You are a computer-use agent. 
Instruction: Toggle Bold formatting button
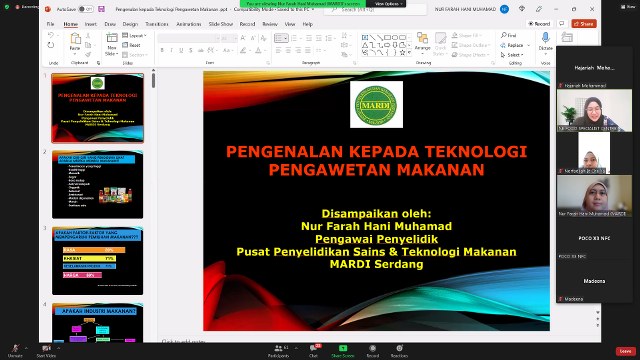click(x=162, y=51)
